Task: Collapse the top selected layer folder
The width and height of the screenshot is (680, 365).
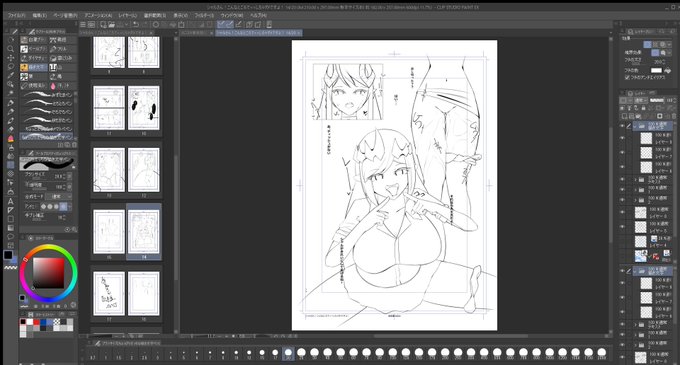Action: [x=635, y=126]
